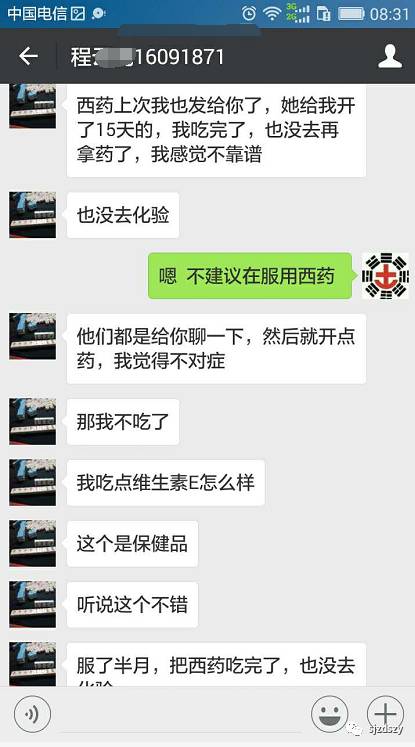Tap the '这个是保健品' message bubble

pos(132,544)
